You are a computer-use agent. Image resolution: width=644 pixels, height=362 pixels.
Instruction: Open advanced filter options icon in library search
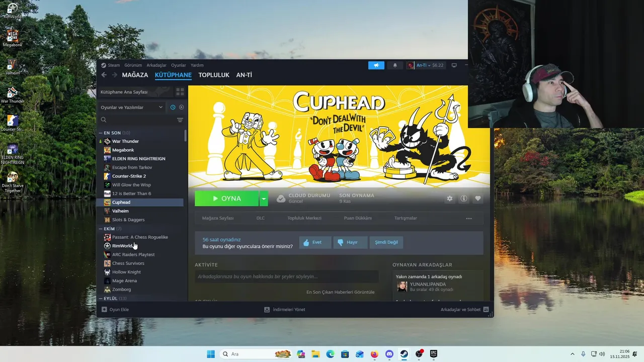pos(180,120)
